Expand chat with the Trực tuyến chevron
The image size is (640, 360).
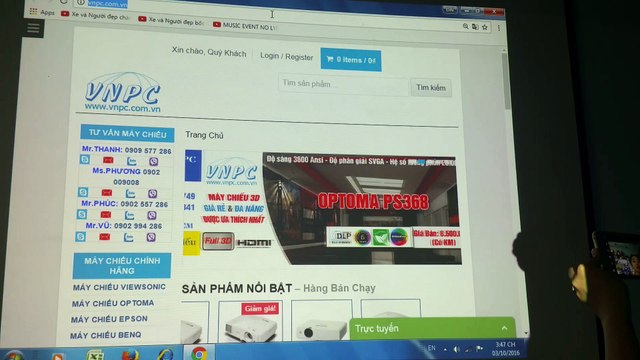click(504, 328)
